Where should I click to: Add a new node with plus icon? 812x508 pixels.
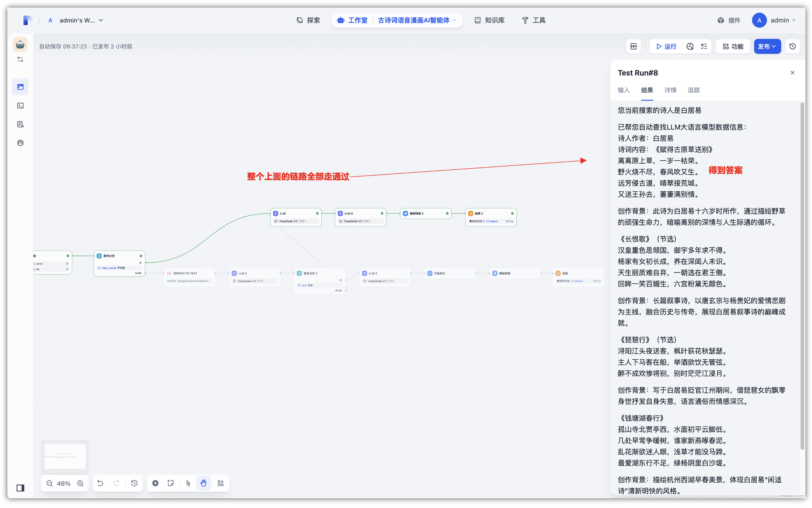click(x=155, y=483)
